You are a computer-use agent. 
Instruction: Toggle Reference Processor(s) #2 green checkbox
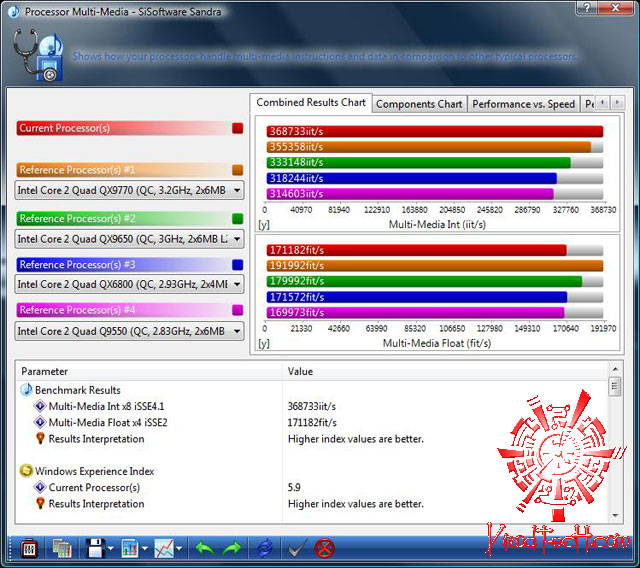pos(238,219)
